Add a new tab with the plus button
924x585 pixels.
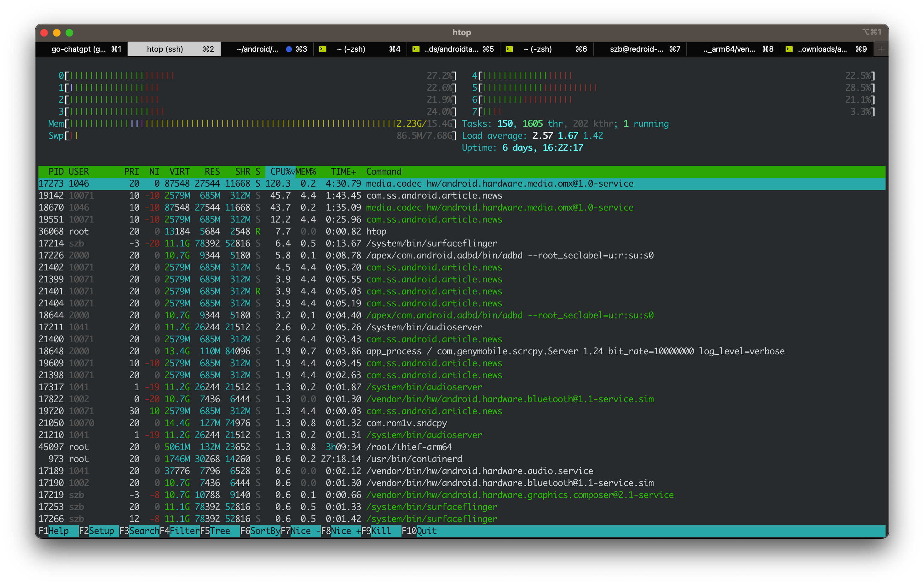click(881, 49)
